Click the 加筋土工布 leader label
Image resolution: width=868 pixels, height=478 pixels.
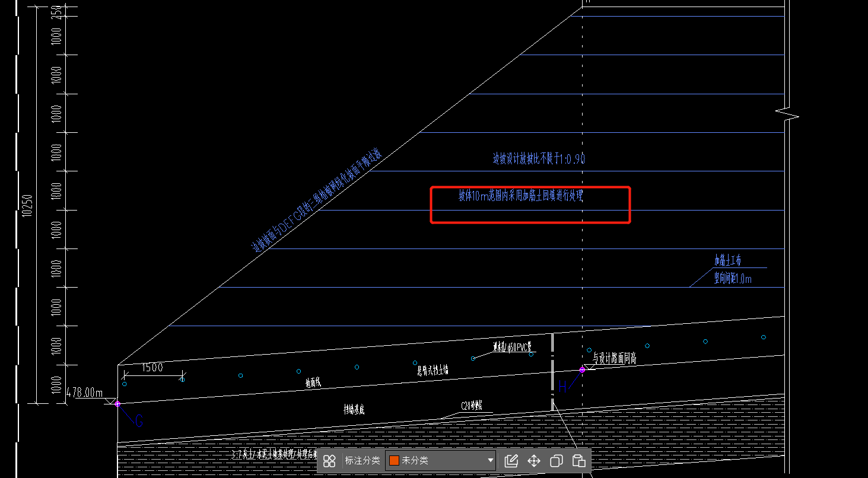727,260
